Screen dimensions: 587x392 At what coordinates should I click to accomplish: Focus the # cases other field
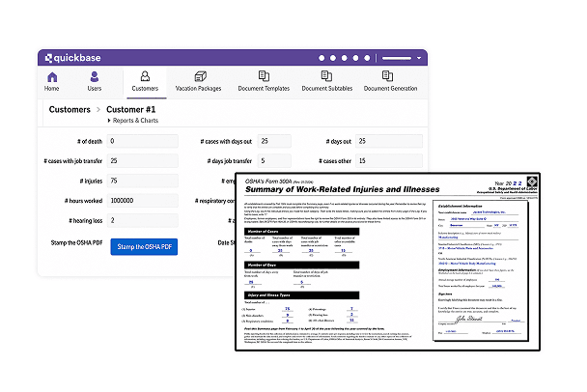pyautogui.click(x=389, y=161)
